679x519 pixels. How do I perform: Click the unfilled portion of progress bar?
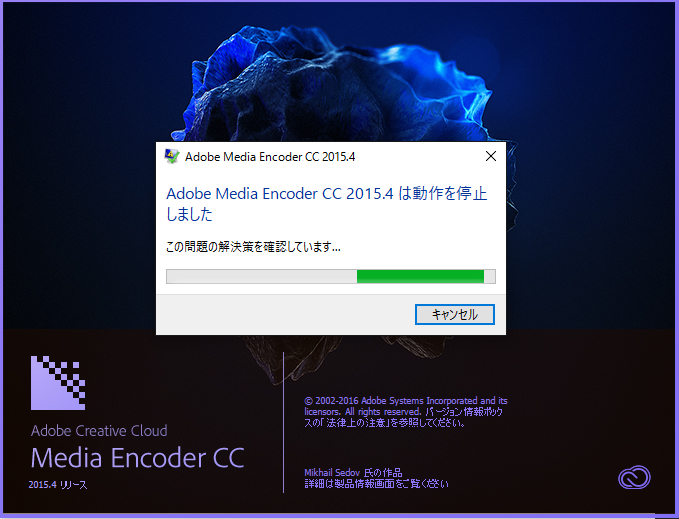click(x=262, y=276)
